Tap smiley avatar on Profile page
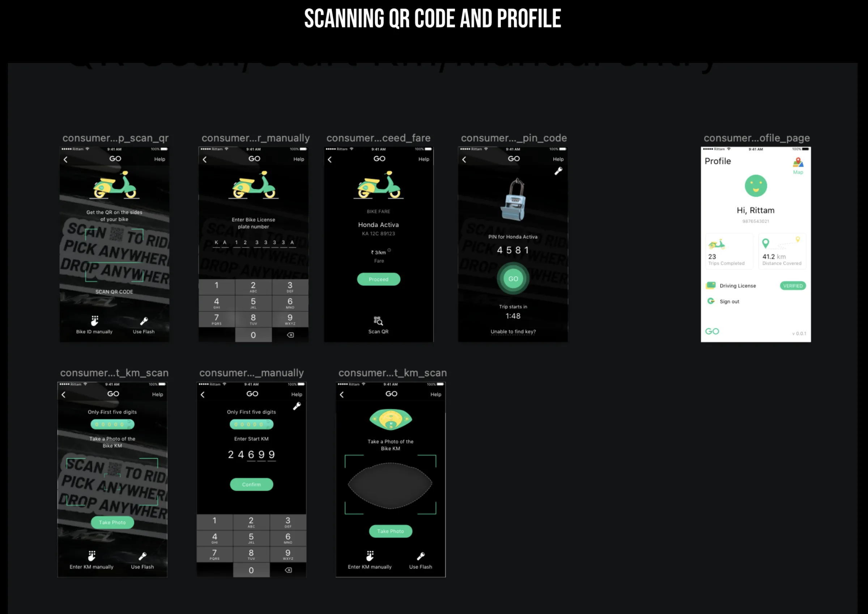868x614 pixels. pyautogui.click(x=756, y=186)
